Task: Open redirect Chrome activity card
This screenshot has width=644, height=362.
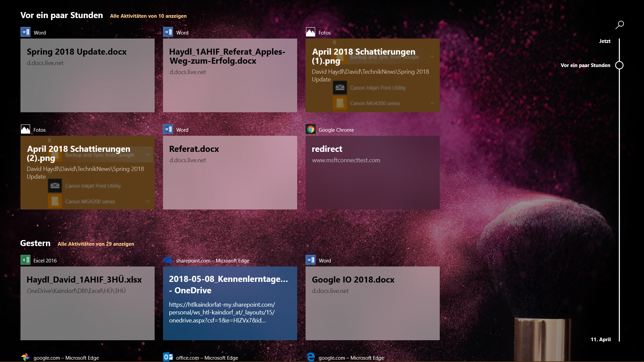Action: pyautogui.click(x=373, y=173)
